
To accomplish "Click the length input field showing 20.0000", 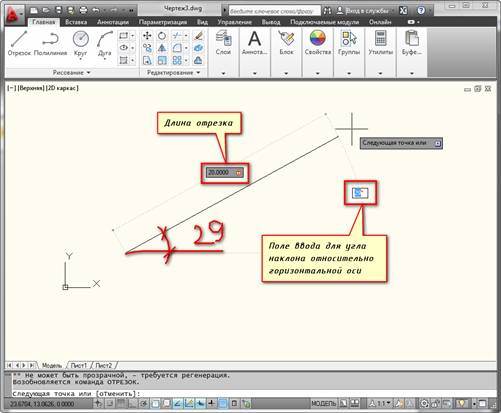I will click(x=224, y=173).
